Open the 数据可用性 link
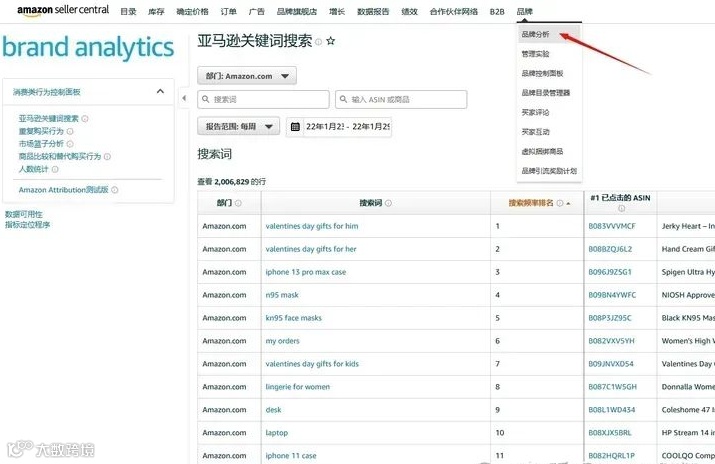This screenshot has width=715, height=464. click(x=24, y=214)
